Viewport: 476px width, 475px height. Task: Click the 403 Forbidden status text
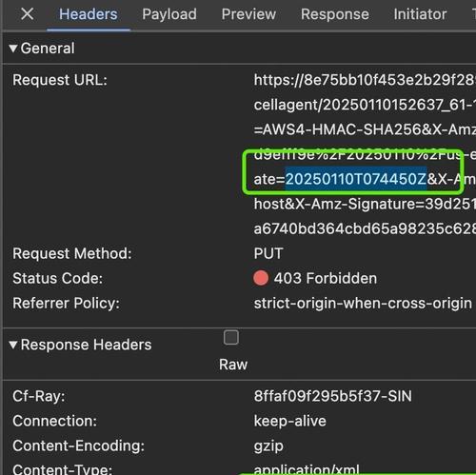tap(326, 278)
